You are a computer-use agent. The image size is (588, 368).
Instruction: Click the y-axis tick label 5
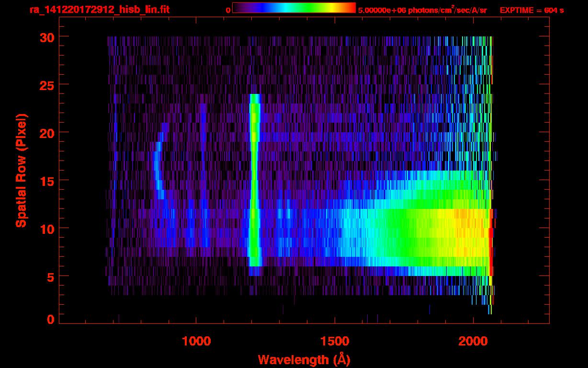[x=51, y=276]
